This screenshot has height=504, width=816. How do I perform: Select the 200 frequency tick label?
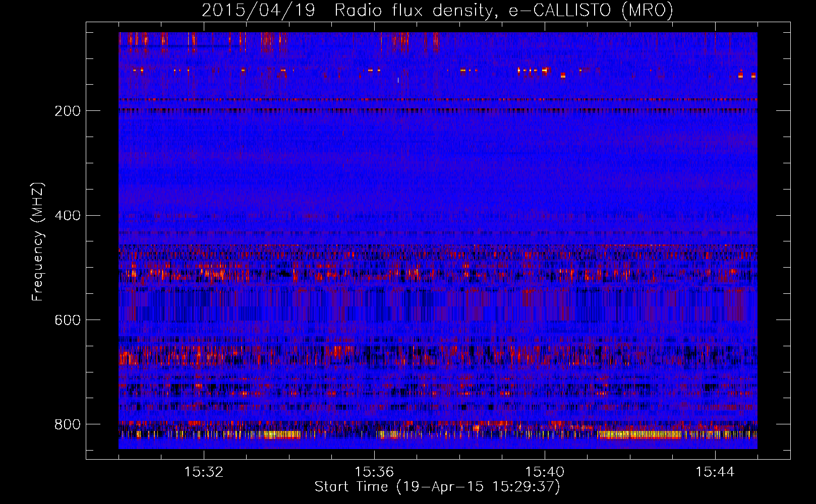[68, 111]
